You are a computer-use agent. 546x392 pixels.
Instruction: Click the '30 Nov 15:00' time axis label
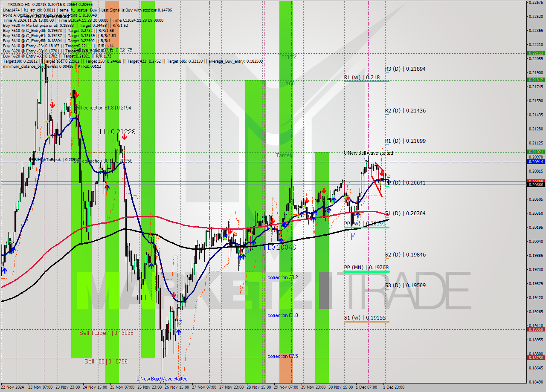[x=340, y=387]
